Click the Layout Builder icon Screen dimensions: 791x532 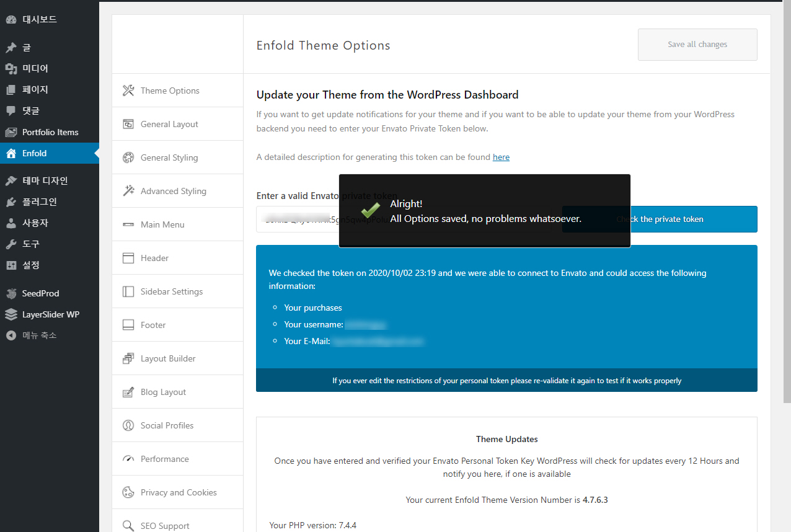(128, 358)
